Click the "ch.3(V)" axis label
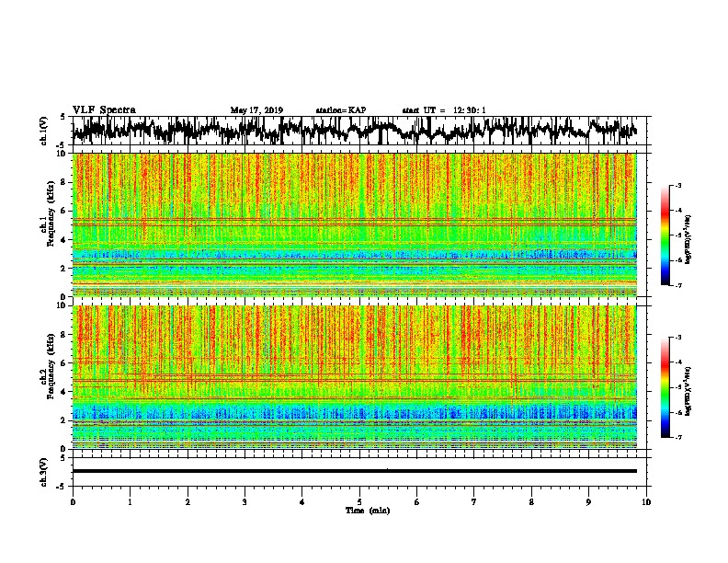The height and width of the screenshot is (563, 728). 44,472
